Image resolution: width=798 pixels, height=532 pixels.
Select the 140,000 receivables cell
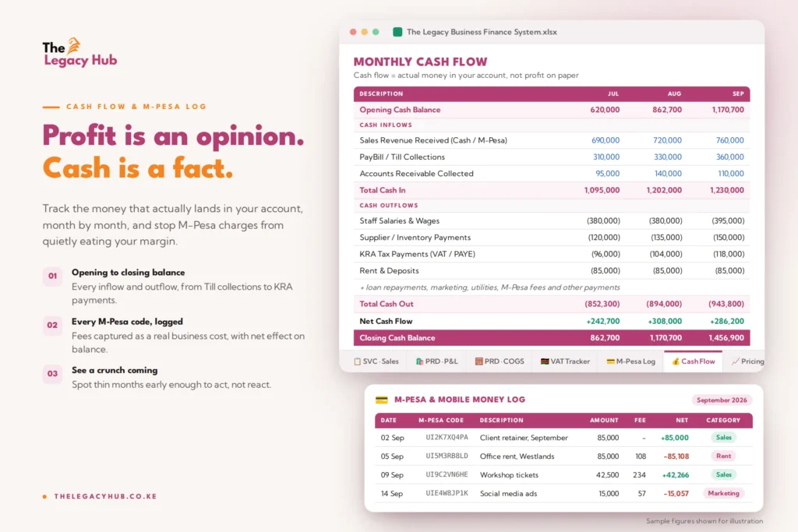pyautogui.click(x=668, y=174)
